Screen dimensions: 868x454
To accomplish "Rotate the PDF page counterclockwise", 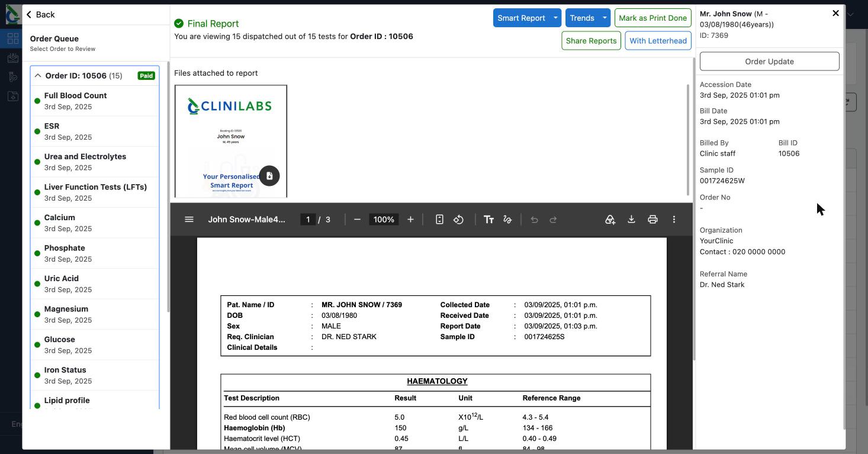I will click(458, 220).
